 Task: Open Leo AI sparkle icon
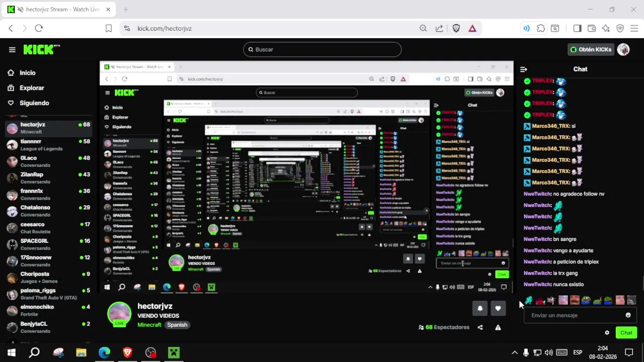click(x=606, y=29)
